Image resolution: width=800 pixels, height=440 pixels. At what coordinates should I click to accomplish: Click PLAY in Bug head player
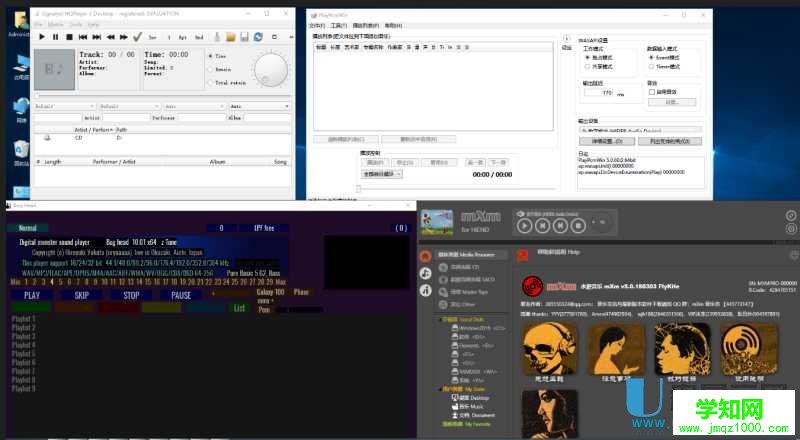pyautogui.click(x=32, y=295)
